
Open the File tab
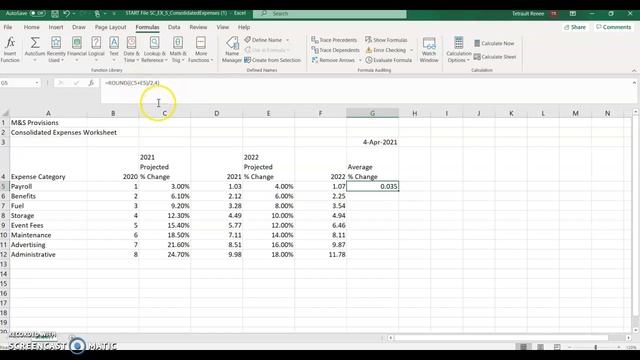[8, 27]
